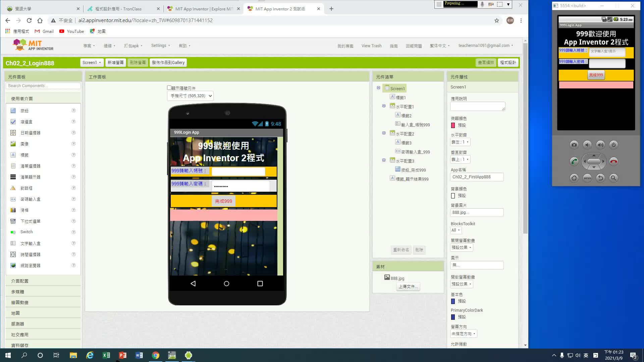Select the 清單顯示器 list view component icon

(x=13, y=177)
